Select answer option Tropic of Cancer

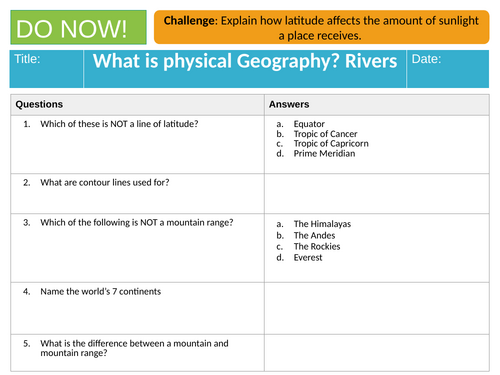tap(325, 134)
